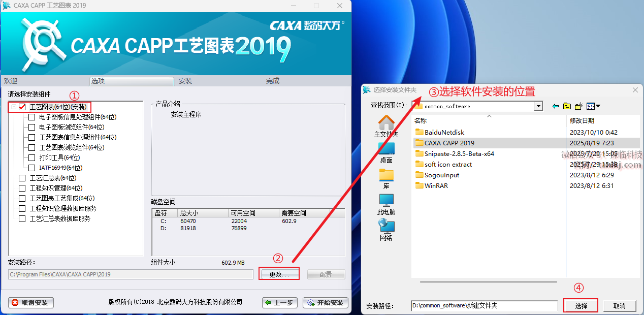
Task: Select the C: drive row in disk table
Action: click(248, 221)
